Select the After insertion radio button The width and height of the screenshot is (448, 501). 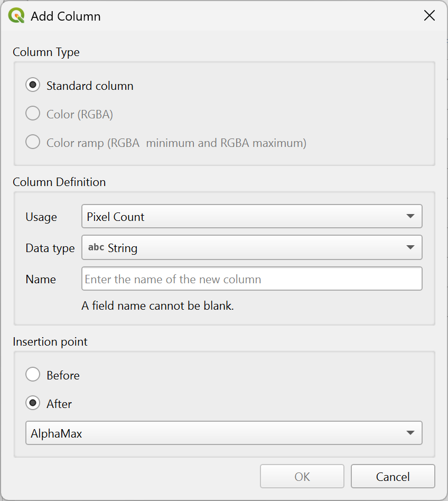[x=33, y=404]
